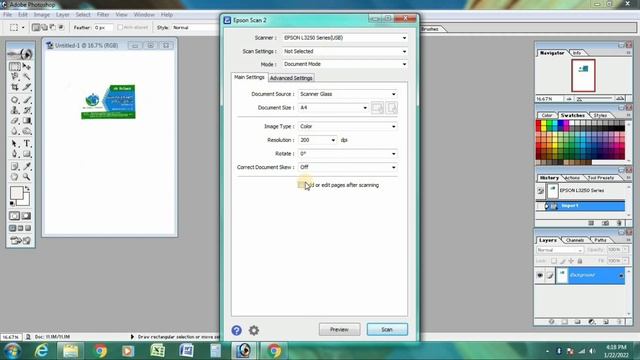Set history brush source on EPSON snapshot
Viewport: 640px width, 360px height.
(540, 191)
